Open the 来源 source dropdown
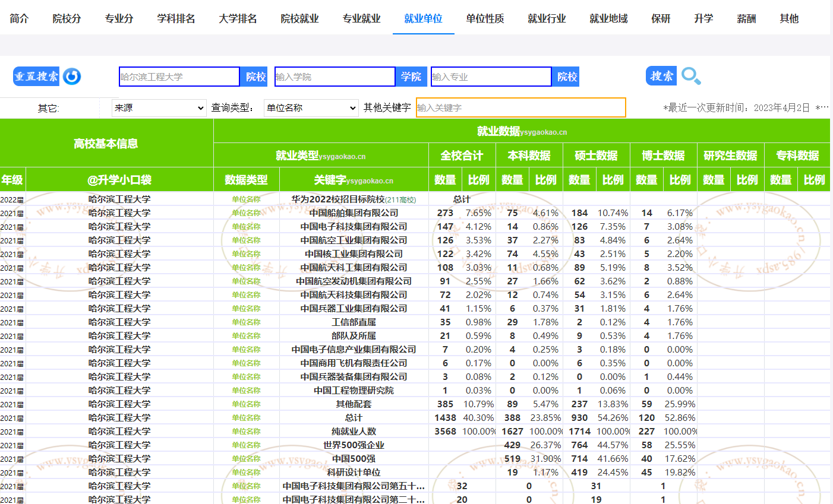833x504 pixels. [x=159, y=108]
